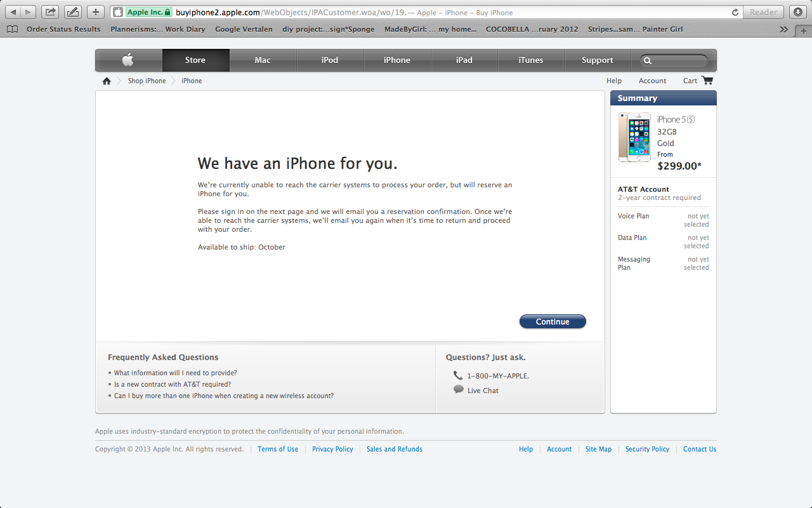Open the Contact Us footer link
This screenshot has height=508, width=812.
700,449
